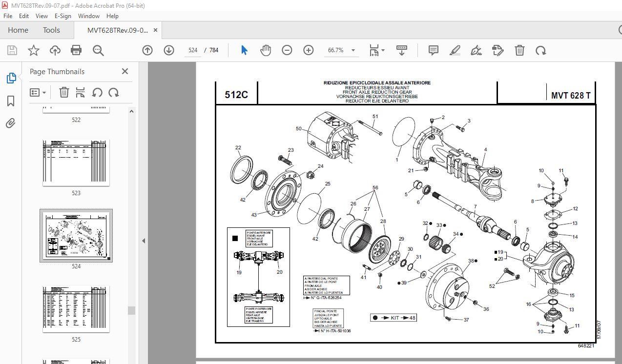This screenshot has height=364, width=622.
Task: Select the MVT628TRev.09-0... document tab
Action: click(x=118, y=30)
